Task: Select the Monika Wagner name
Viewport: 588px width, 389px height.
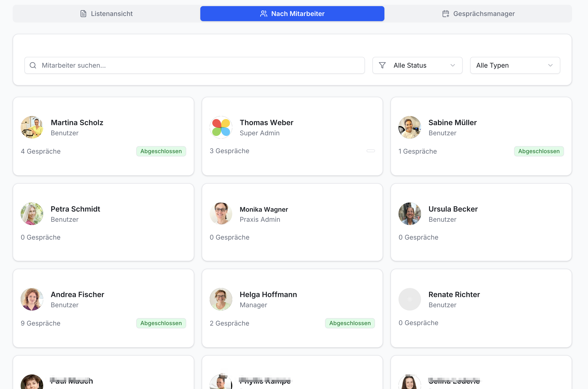Action: coord(264,209)
